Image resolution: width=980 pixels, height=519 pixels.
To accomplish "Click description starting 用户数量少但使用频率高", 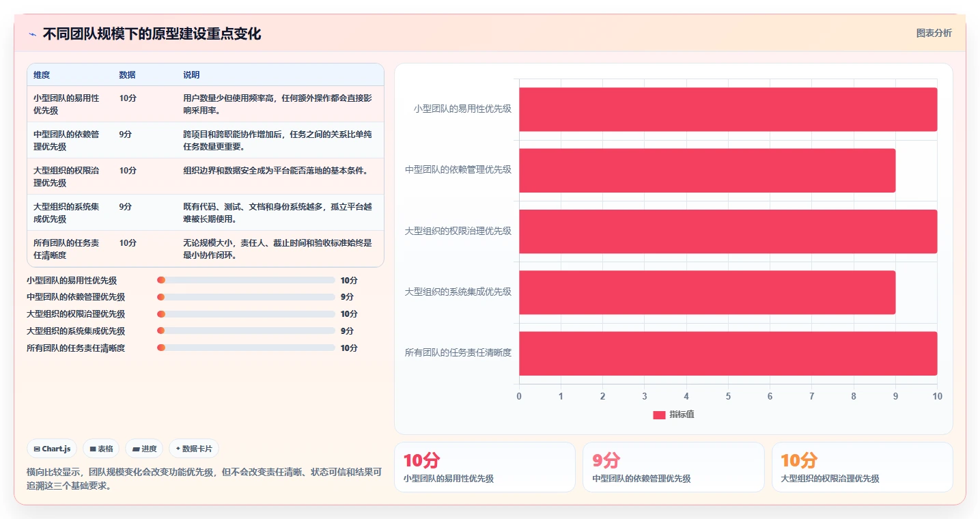I will pos(277,104).
